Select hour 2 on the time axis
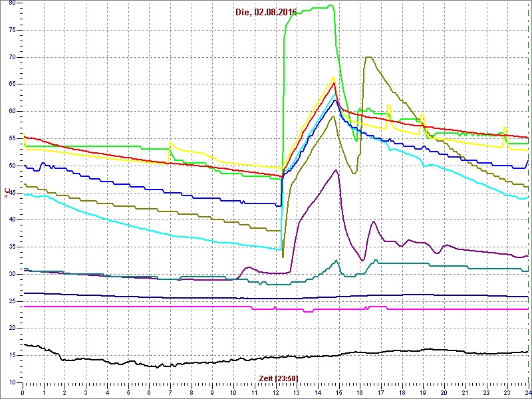 [65, 392]
